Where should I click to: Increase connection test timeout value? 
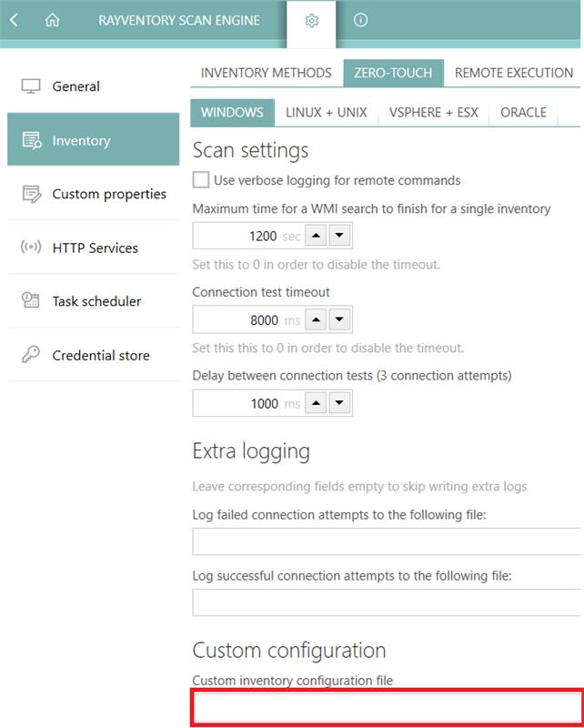[316, 319]
